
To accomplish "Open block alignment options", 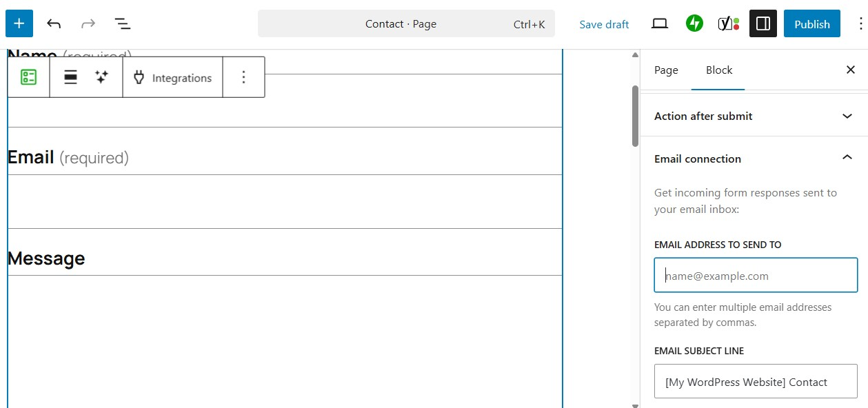I will [x=70, y=76].
